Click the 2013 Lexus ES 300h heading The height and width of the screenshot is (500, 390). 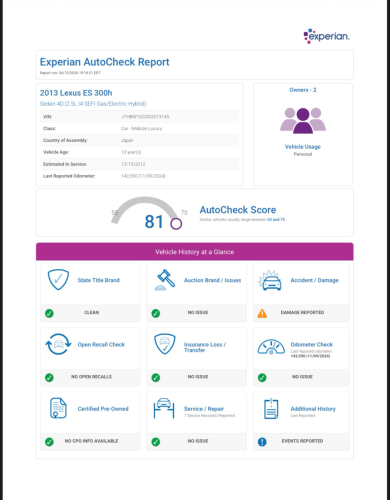pyautogui.click(x=76, y=93)
